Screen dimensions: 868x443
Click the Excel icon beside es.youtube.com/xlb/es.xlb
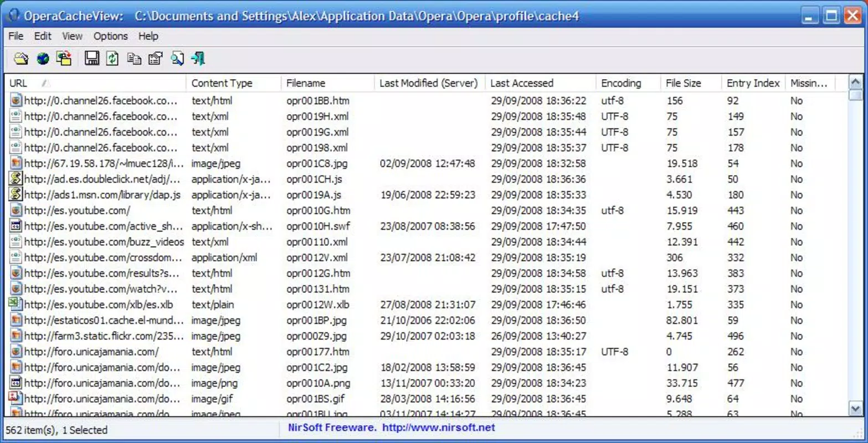15,303
